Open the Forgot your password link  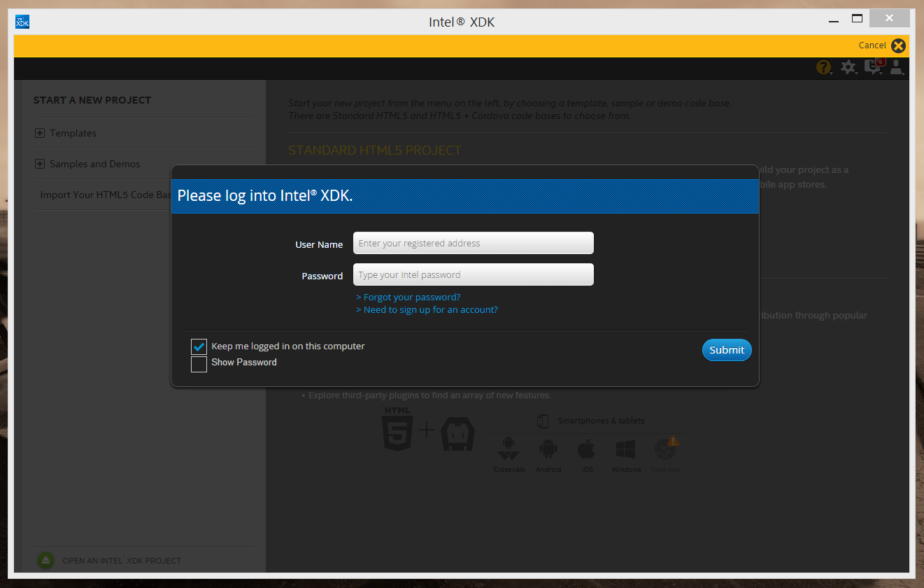pos(408,297)
